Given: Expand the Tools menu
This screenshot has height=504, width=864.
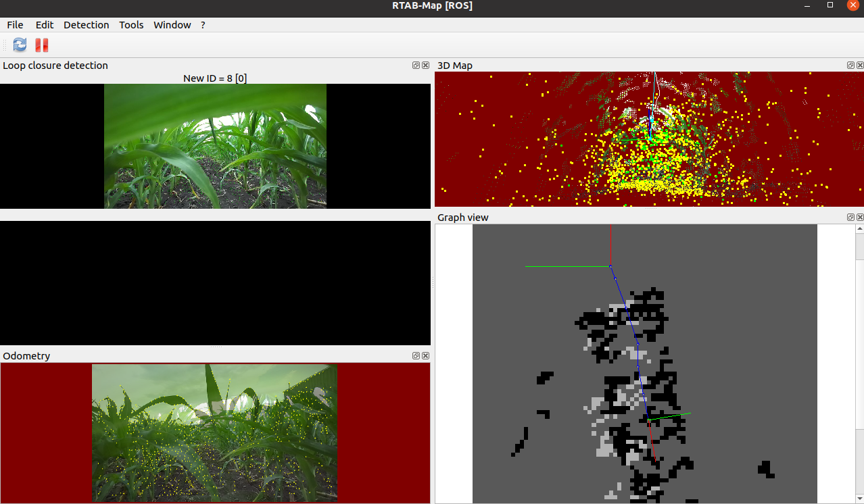Looking at the screenshot, I should coord(131,25).
